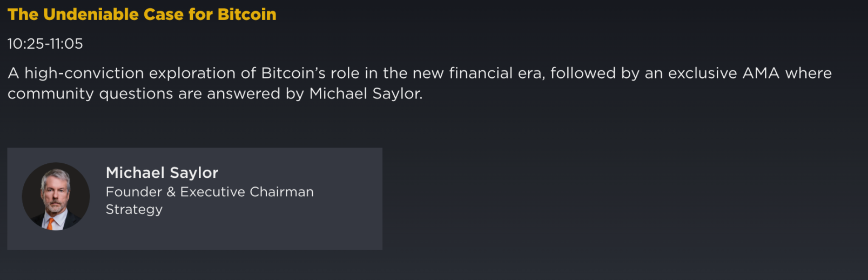
Task: Click the word 'Bitcoin' in the yellow title
Action: (x=247, y=15)
